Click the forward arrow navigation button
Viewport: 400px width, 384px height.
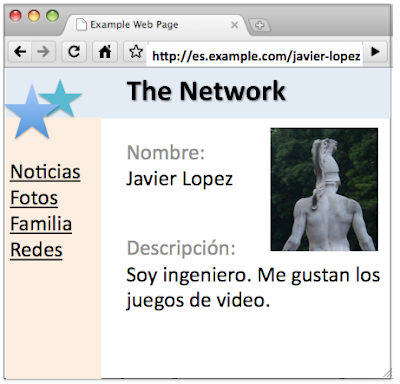43,52
